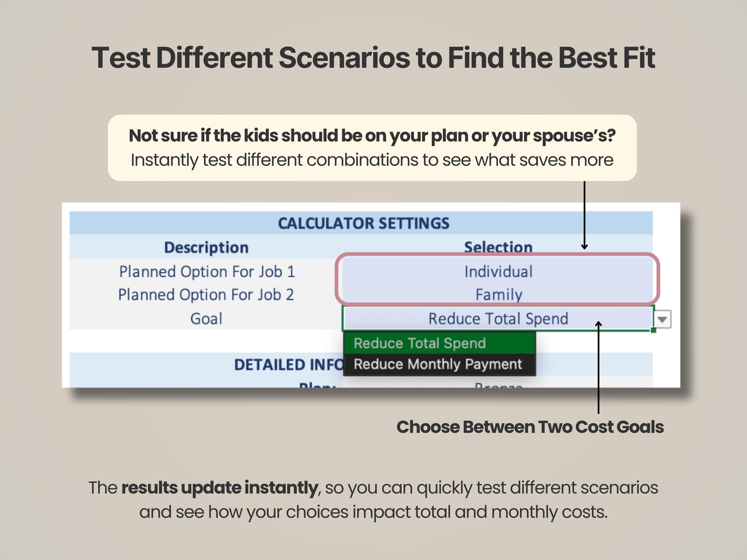Select the DETAILED INFO section header

tap(288, 365)
